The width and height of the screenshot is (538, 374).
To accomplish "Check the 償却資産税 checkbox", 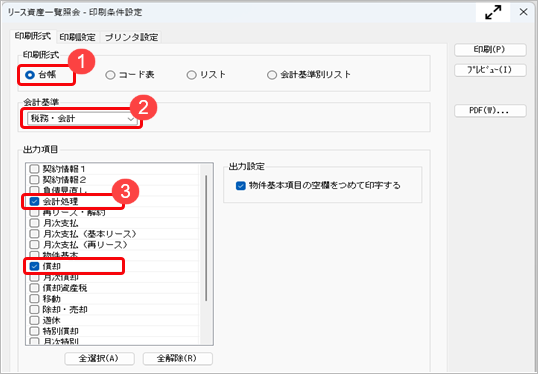I will click(34, 288).
